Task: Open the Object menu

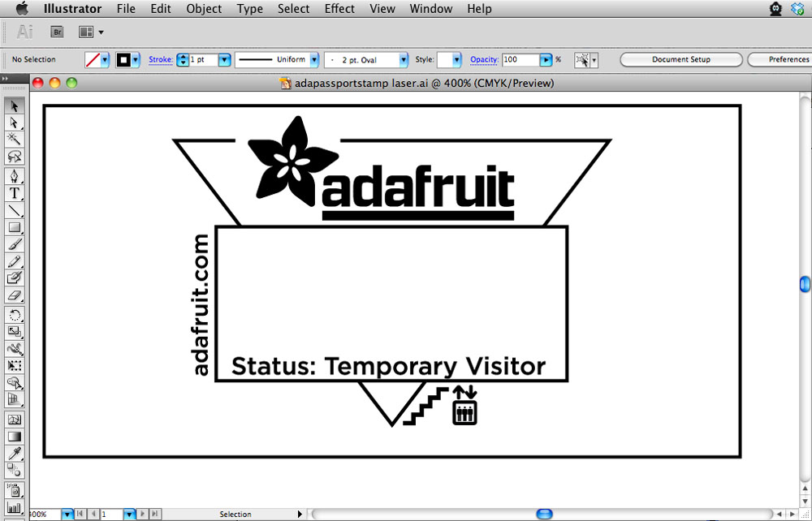Action: click(204, 9)
